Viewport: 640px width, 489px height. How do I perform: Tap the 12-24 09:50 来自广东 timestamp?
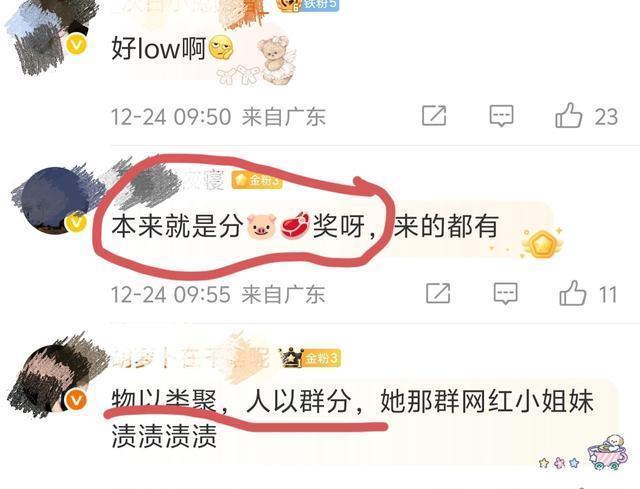(x=218, y=116)
